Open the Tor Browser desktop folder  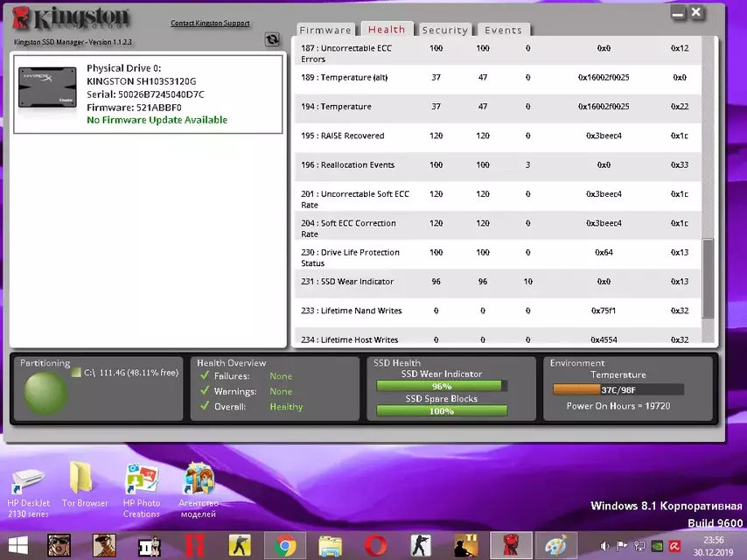point(84,484)
